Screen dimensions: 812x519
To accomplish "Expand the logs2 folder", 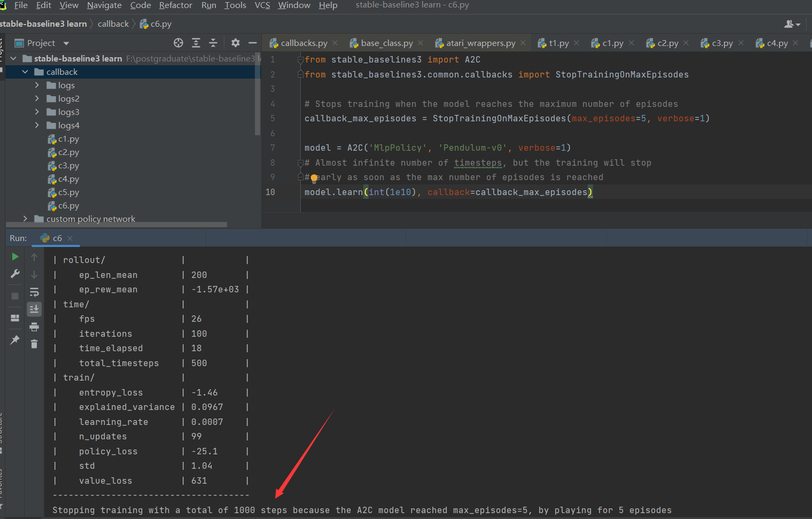I will (36, 98).
